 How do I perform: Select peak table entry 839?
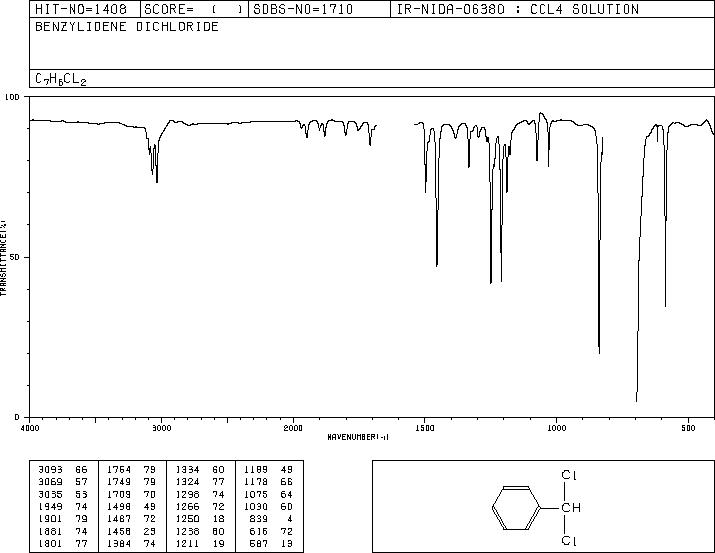(x=259, y=519)
